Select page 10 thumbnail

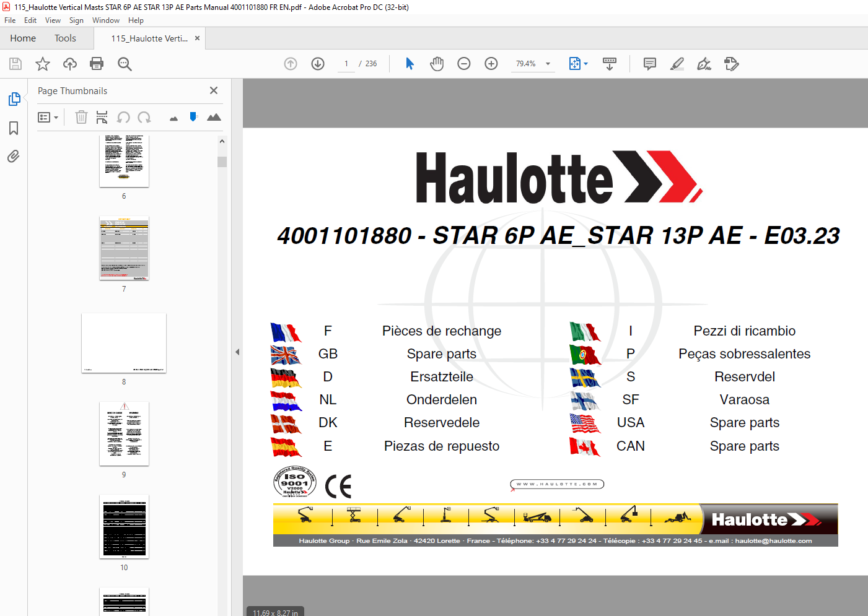coord(124,527)
